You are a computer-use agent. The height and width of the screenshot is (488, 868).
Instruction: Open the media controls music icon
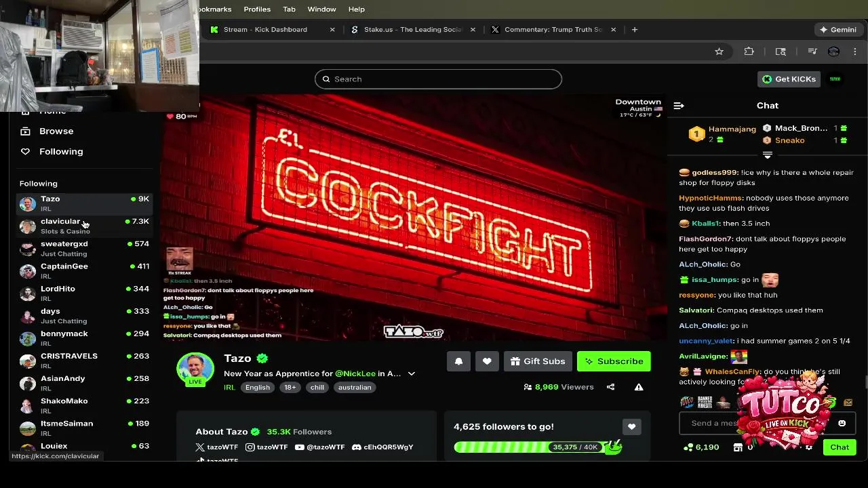[812, 52]
